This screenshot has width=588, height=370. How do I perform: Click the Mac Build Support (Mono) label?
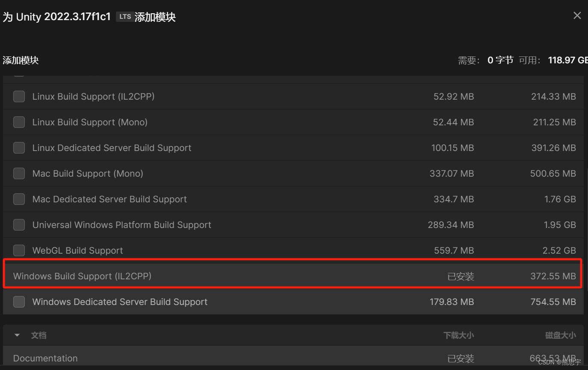[88, 174]
